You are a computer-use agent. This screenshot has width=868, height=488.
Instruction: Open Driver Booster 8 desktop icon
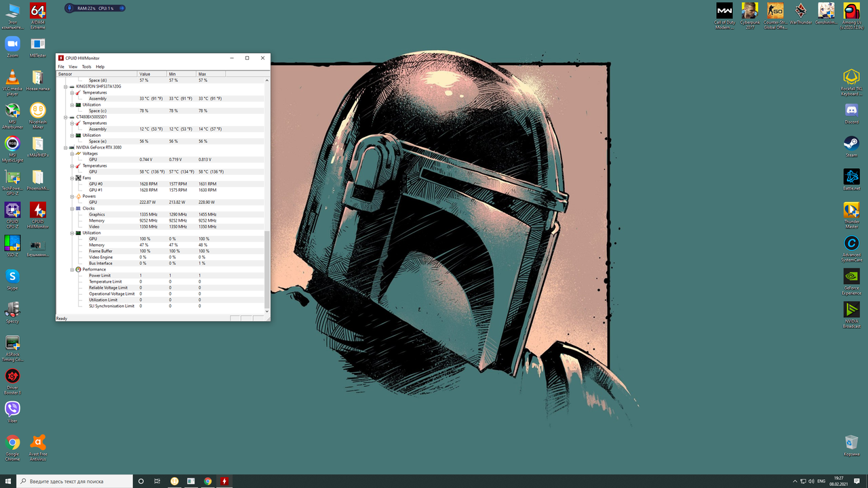(12, 382)
